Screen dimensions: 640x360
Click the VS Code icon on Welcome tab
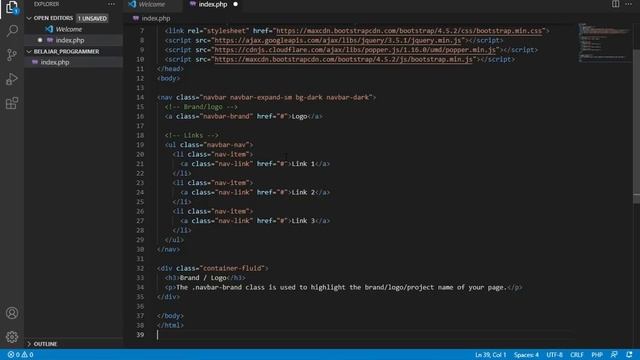[132, 4]
